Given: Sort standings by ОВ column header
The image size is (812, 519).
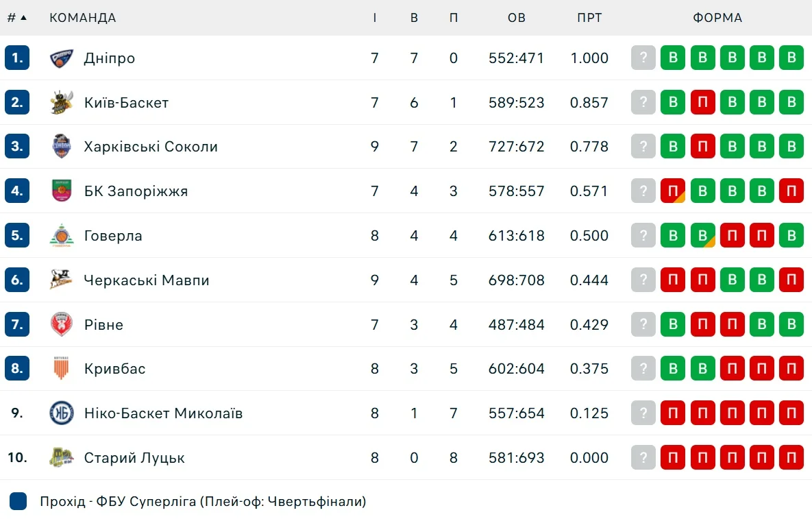Looking at the screenshot, I should pos(517,18).
